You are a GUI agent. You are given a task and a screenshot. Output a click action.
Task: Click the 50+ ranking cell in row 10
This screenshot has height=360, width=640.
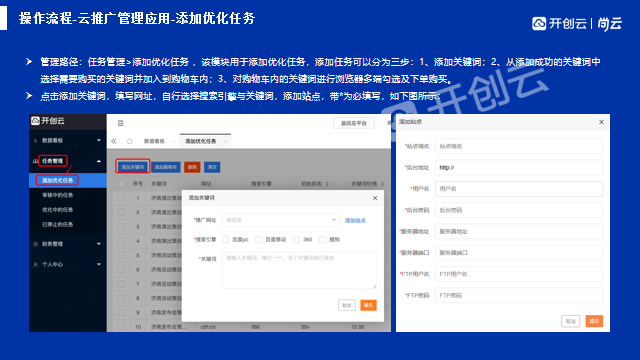305,327
